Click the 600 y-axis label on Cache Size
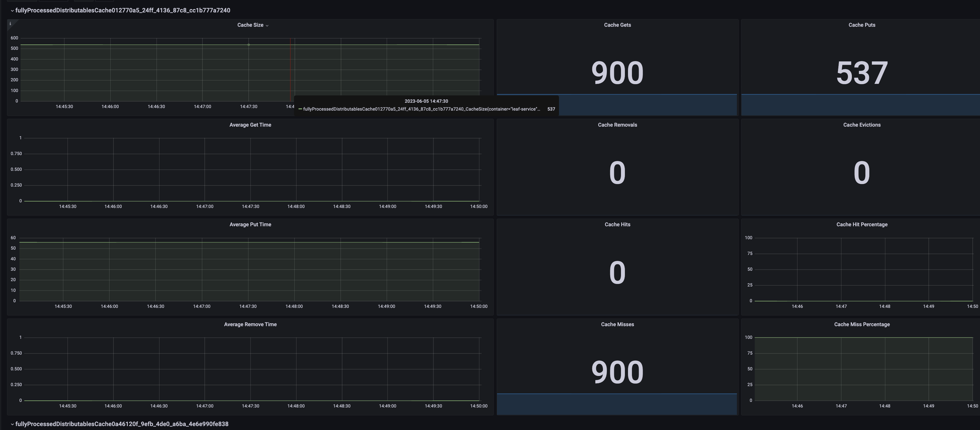 point(14,38)
